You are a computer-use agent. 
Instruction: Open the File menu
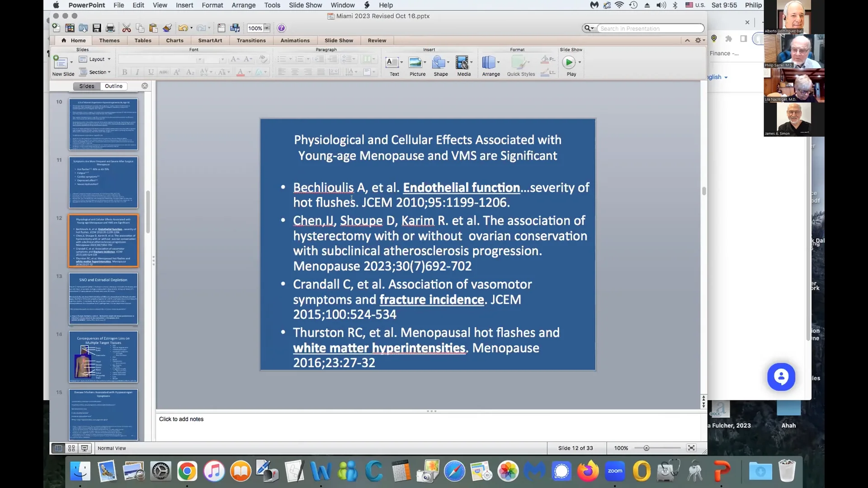coord(119,5)
